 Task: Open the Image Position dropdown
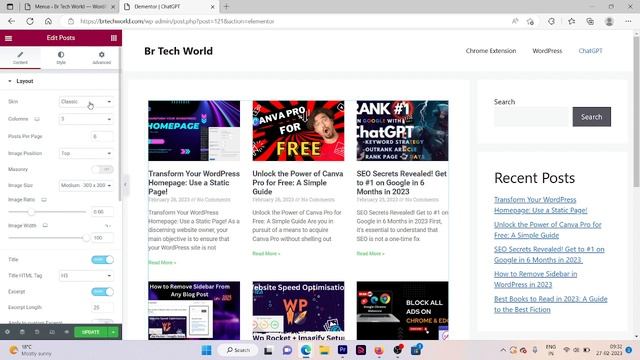[86, 153]
